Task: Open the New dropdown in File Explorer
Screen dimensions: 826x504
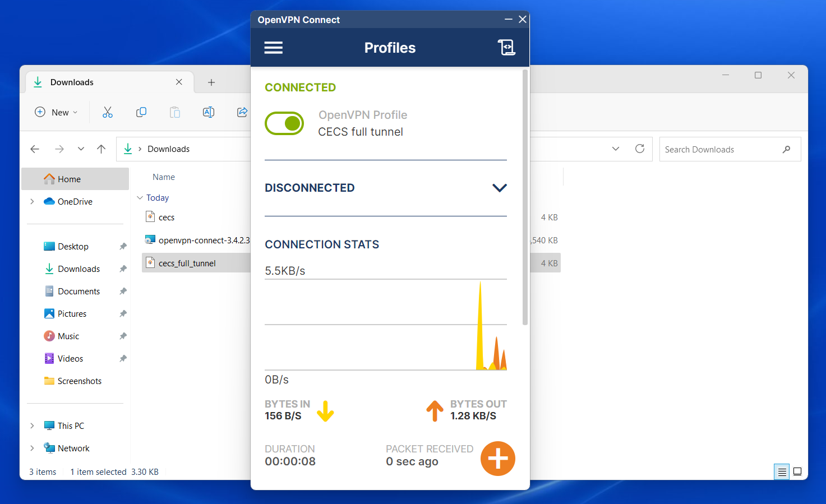Action: tap(56, 112)
